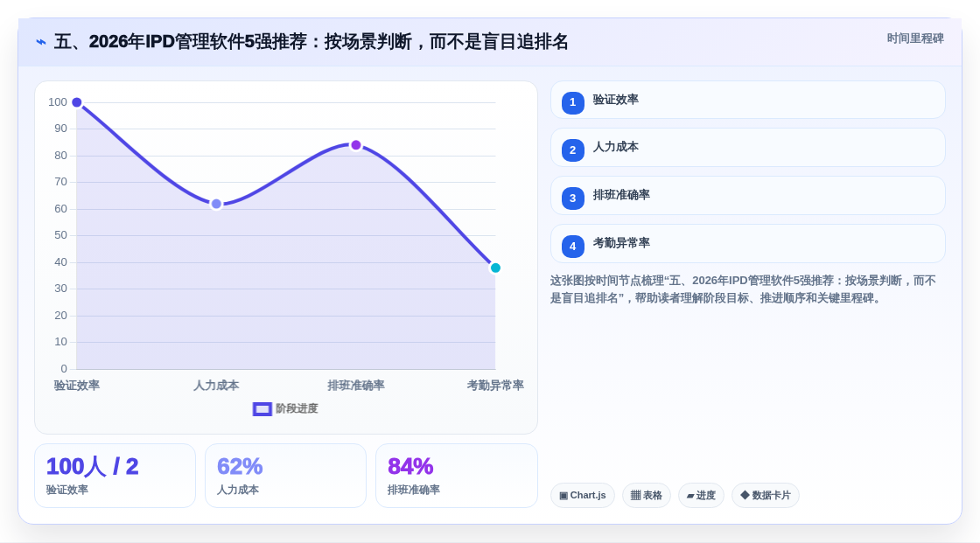Click the 表格 tag chip

pos(647,496)
